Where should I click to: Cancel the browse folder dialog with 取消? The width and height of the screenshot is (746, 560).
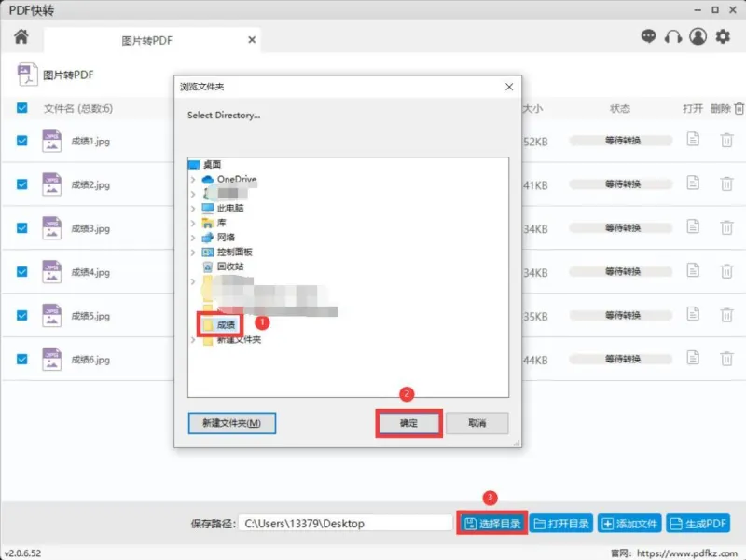(477, 423)
